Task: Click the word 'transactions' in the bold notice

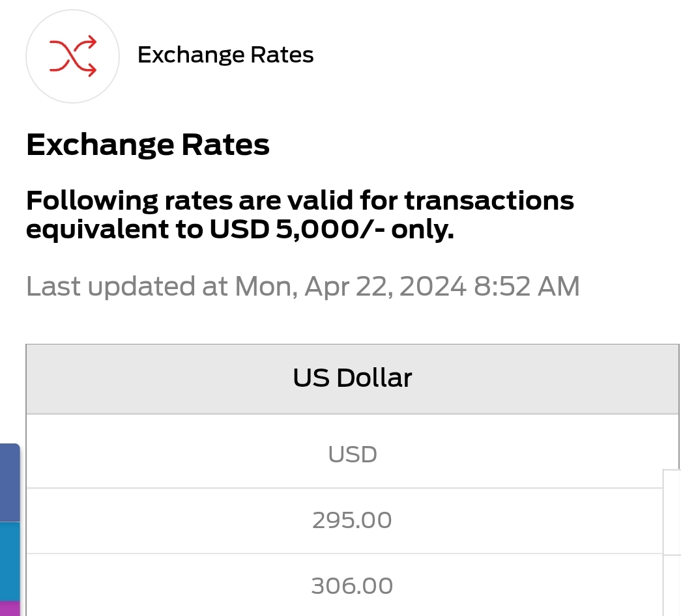Action: click(x=489, y=201)
